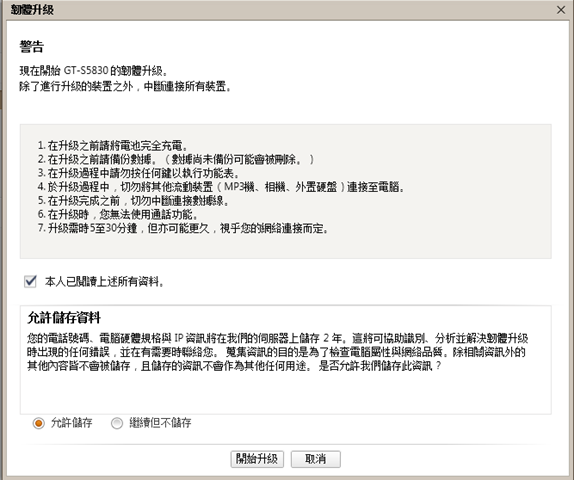Click warning item 5 about the data cable
The width and height of the screenshot is (574, 480).
click(x=133, y=201)
